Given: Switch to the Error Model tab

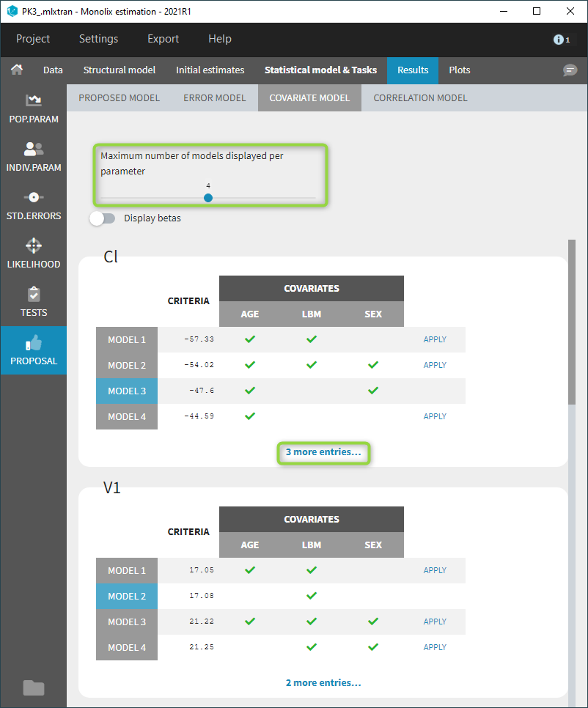Looking at the screenshot, I should pyautogui.click(x=214, y=97).
